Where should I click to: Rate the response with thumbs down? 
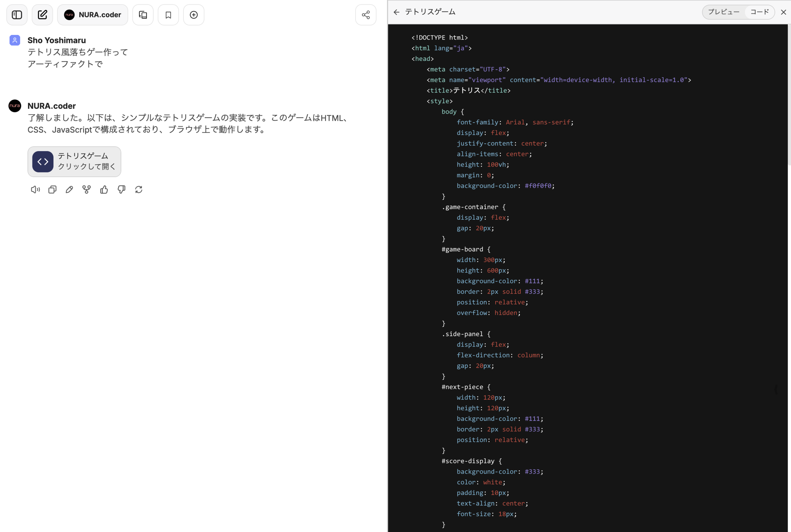tap(121, 189)
